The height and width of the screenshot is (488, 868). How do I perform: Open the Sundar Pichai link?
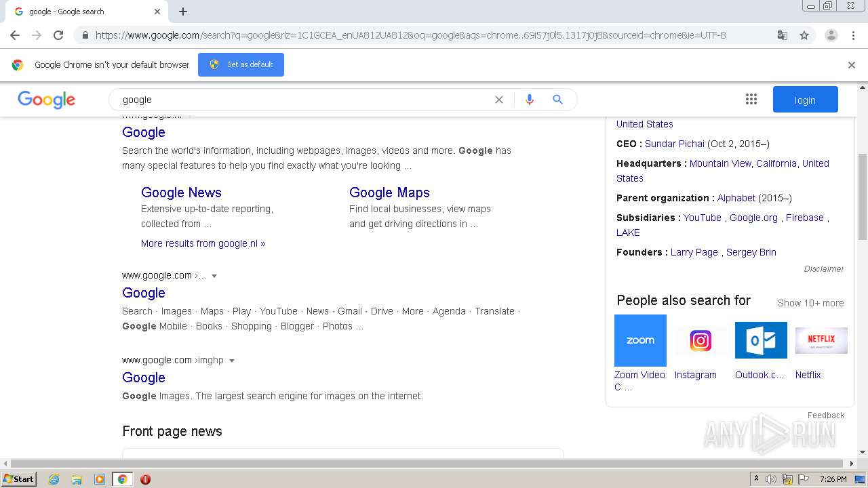[x=675, y=144]
